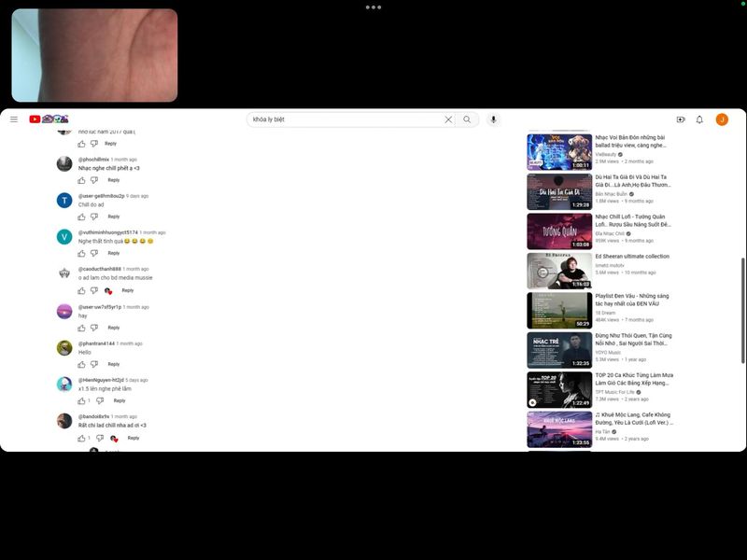747x560 pixels.
Task: Open the notifications bell
Action: tap(699, 119)
